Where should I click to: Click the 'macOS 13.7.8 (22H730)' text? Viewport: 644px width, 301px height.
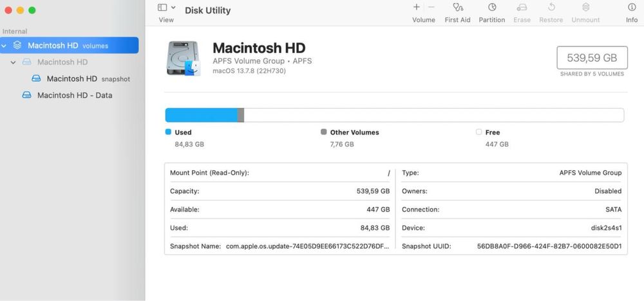click(x=249, y=71)
